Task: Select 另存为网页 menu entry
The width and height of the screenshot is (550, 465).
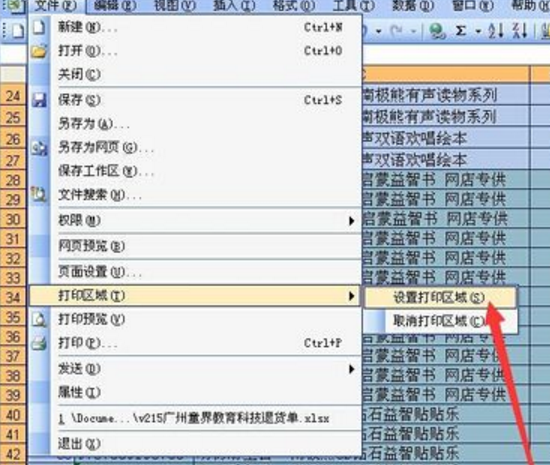Action: [195, 148]
